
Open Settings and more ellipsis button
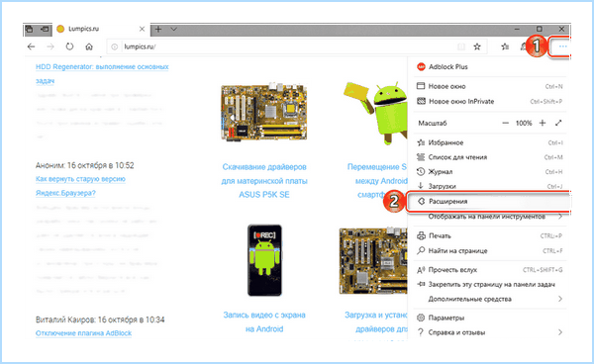(x=562, y=46)
